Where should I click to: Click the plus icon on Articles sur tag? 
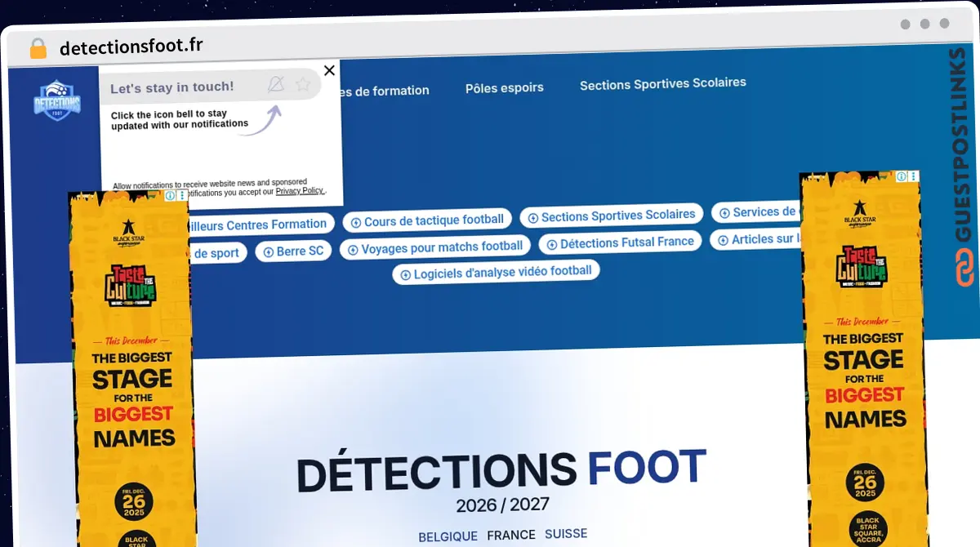pyautogui.click(x=724, y=240)
